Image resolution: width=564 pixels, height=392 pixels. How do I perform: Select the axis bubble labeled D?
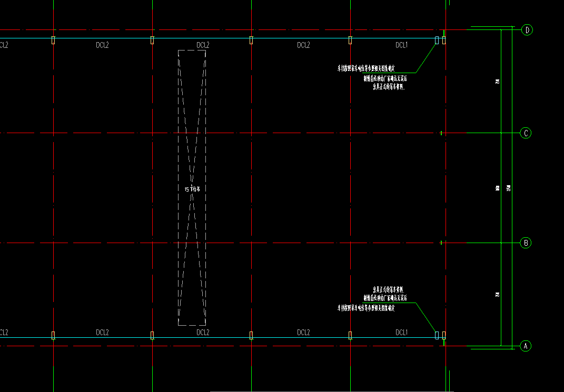527,30
